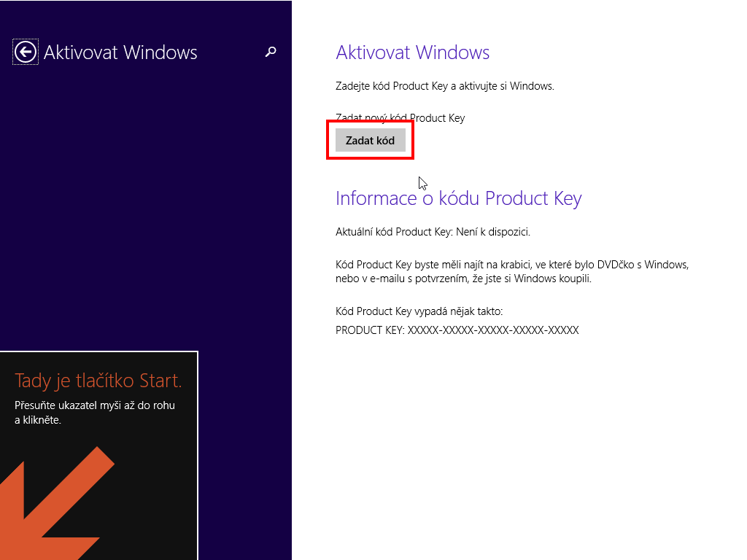The height and width of the screenshot is (560, 747).
Task: Go back using the circled arrow icon
Action: tap(26, 52)
